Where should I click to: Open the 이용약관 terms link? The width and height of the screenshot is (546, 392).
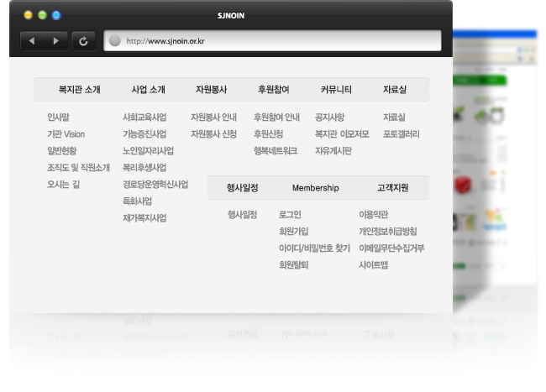(374, 215)
